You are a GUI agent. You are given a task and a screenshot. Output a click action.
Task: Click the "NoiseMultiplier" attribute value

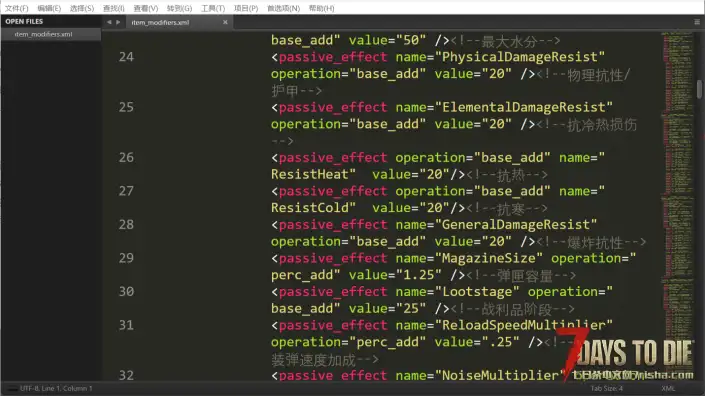tap(500, 376)
